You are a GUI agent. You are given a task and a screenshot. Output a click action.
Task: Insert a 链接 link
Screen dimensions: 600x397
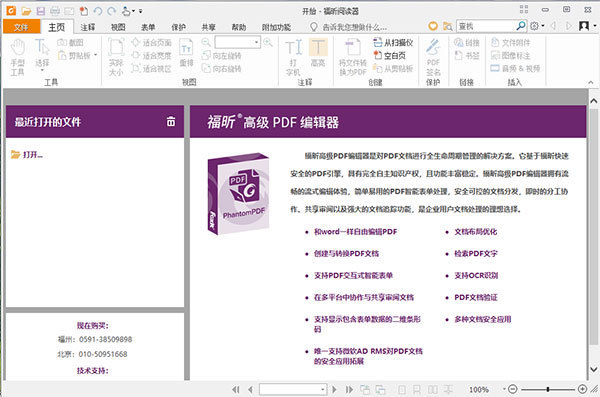click(x=467, y=42)
